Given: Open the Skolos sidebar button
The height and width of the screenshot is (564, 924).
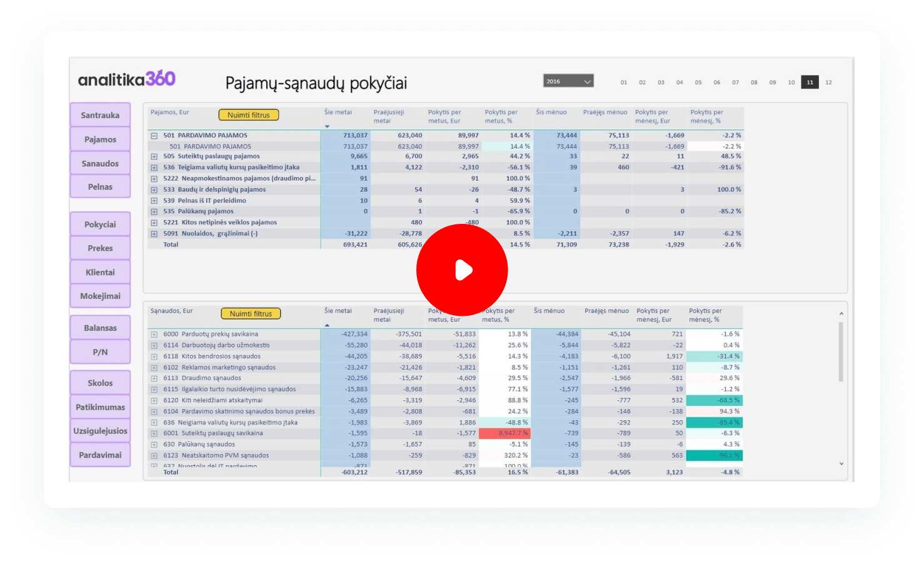Looking at the screenshot, I should [x=100, y=383].
